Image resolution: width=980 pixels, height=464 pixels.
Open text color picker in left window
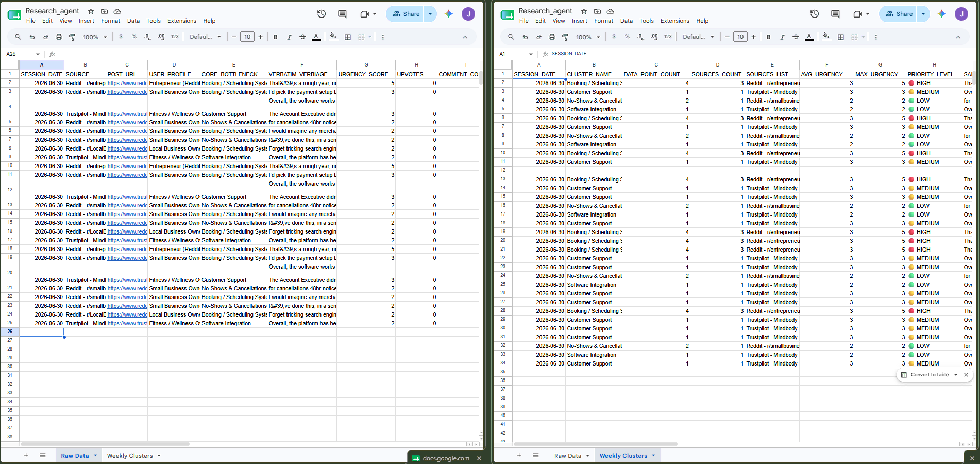(x=316, y=37)
